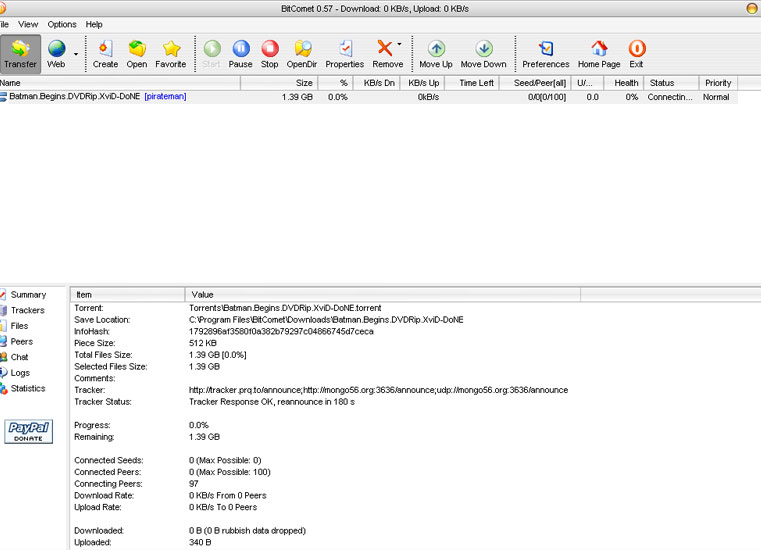Open the Web view globe icon
The height and width of the screenshot is (550, 761).
click(x=56, y=49)
